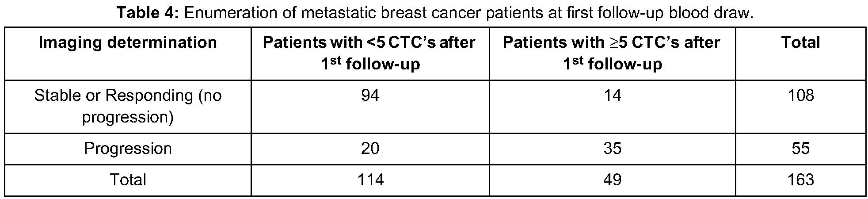Click the cell with total 49
The image size is (868, 199).
tap(612, 180)
